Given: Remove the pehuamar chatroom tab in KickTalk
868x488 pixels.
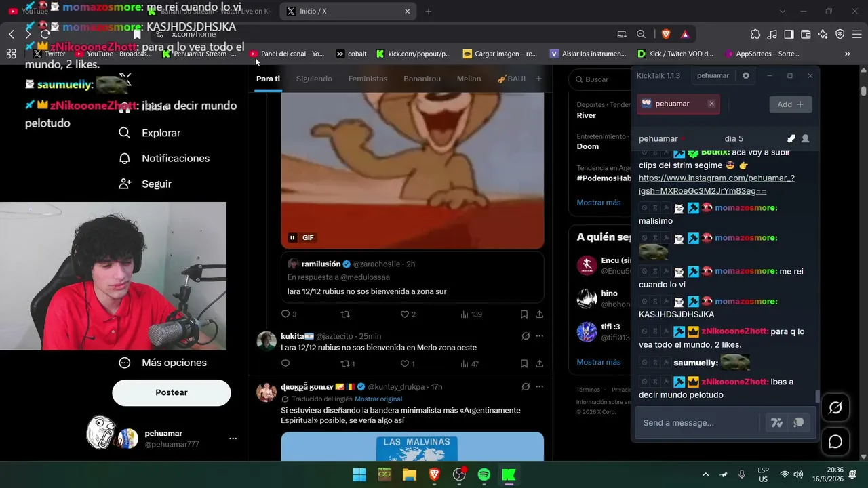Looking at the screenshot, I should click(711, 104).
